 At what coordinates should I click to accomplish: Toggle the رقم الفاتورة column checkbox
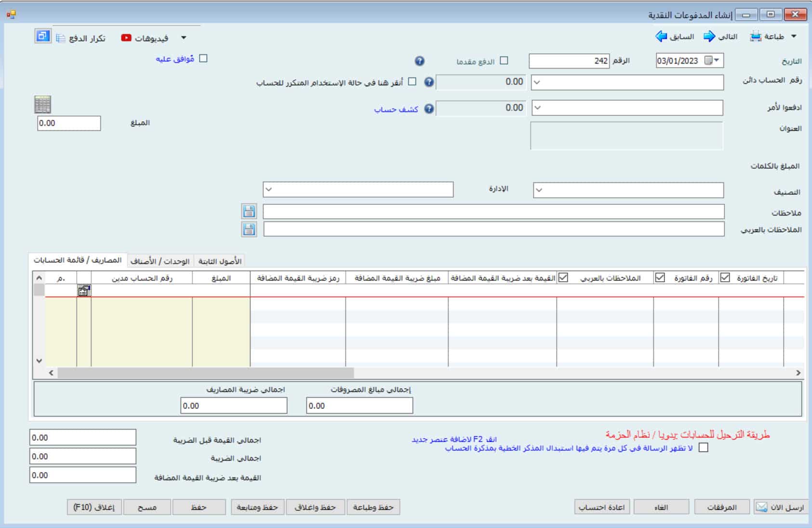[660, 278]
